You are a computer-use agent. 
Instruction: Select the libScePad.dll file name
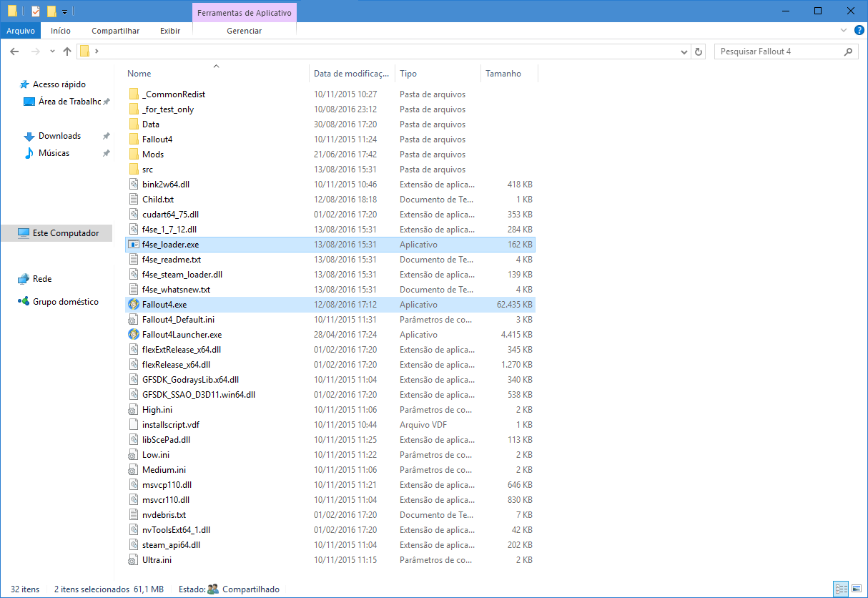[x=166, y=440]
